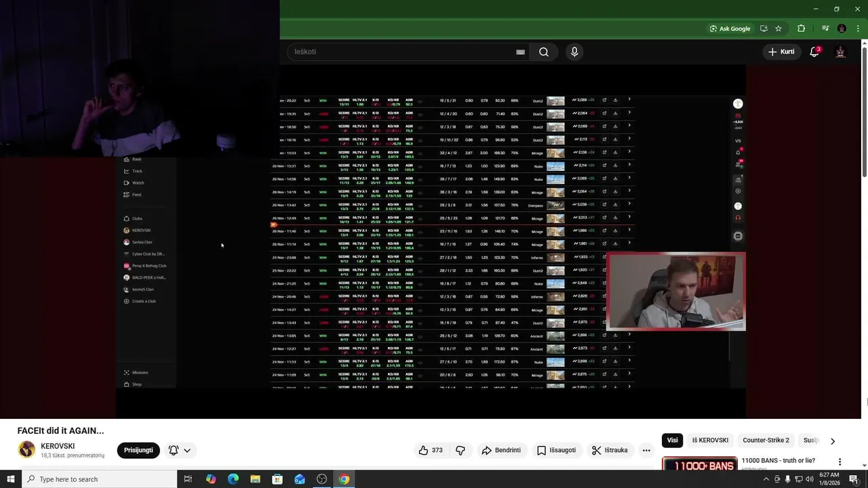The width and height of the screenshot is (868, 488).
Task: Open the on-screen keyboard icon in search box
Action: coord(520,52)
